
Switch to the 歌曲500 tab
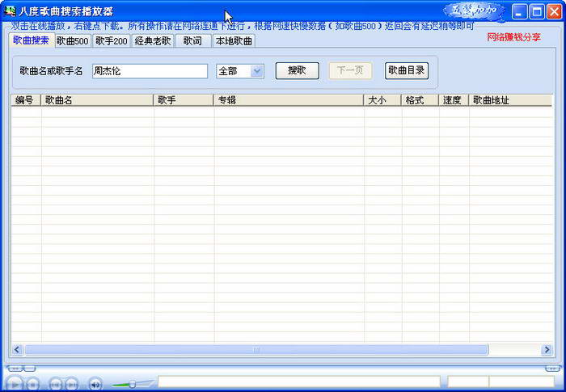click(x=74, y=40)
